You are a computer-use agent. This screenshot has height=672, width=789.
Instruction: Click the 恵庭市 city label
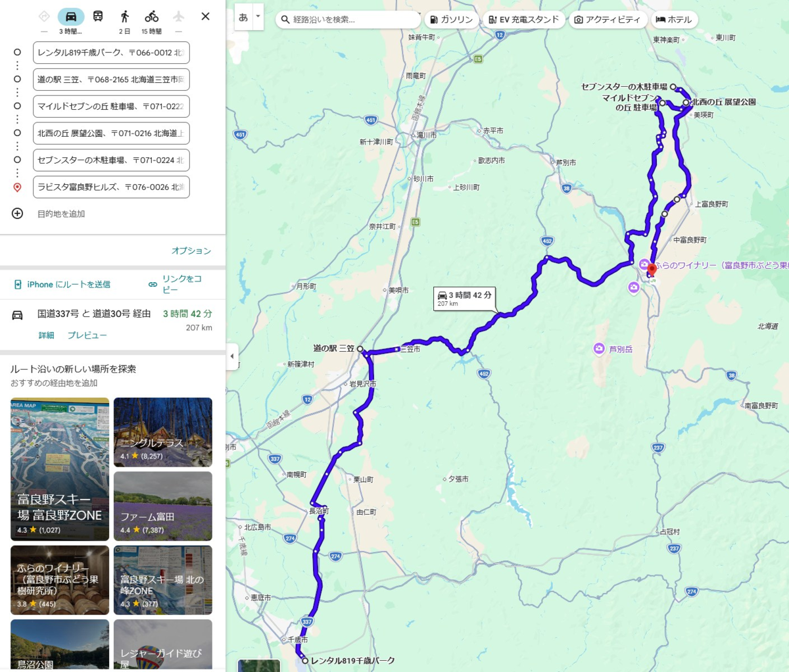pyautogui.click(x=260, y=598)
